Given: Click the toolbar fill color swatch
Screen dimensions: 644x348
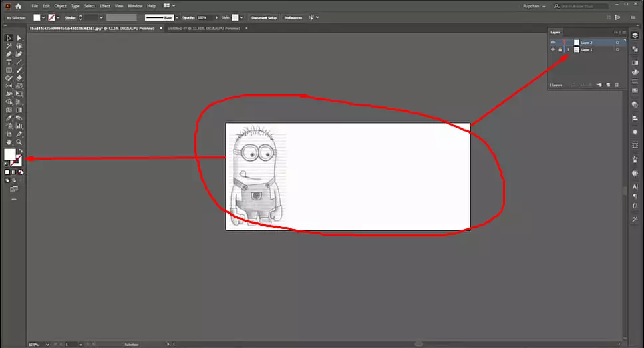Looking at the screenshot, I should pos(9,155).
